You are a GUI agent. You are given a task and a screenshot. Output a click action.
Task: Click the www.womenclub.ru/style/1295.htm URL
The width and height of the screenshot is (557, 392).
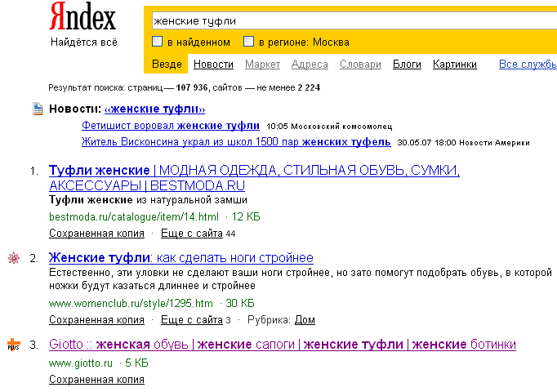[x=131, y=303]
